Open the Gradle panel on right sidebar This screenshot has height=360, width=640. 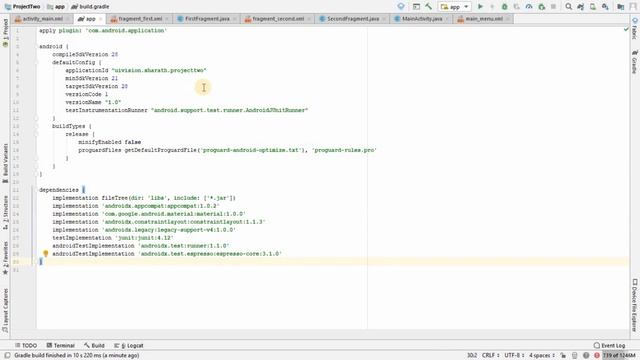pos(635,62)
